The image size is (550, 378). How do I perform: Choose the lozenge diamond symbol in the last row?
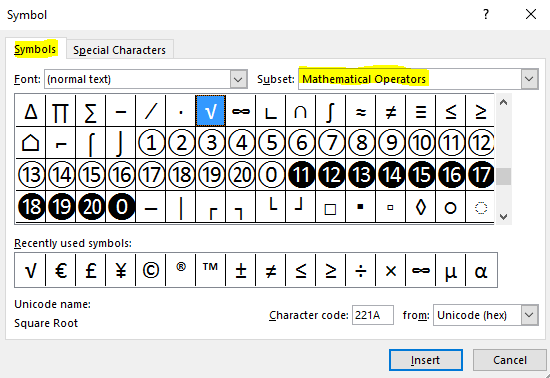(x=421, y=207)
